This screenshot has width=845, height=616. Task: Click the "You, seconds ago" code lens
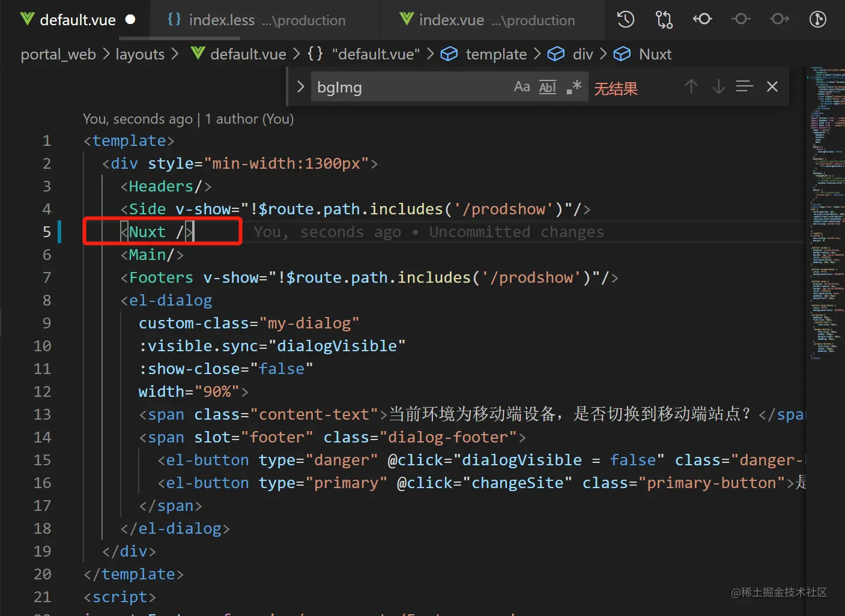[138, 119]
